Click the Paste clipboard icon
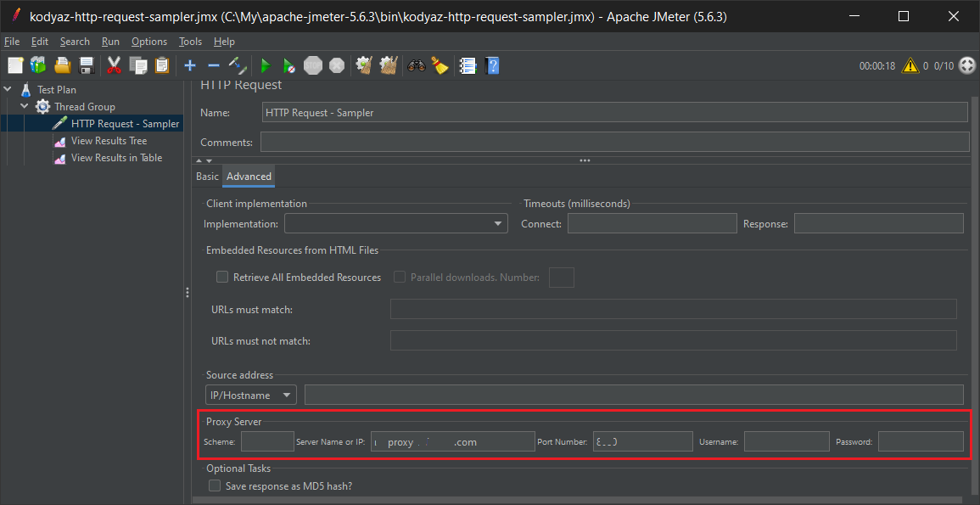This screenshot has height=505, width=980. tap(162, 65)
